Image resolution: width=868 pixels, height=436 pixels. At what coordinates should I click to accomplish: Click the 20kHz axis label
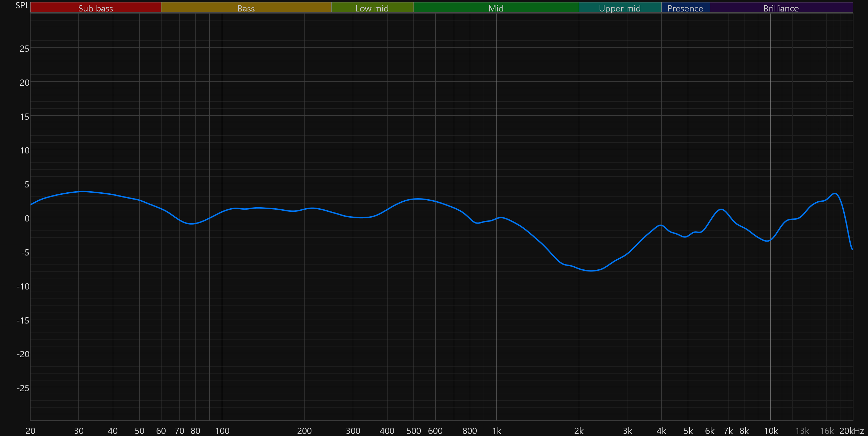point(851,431)
